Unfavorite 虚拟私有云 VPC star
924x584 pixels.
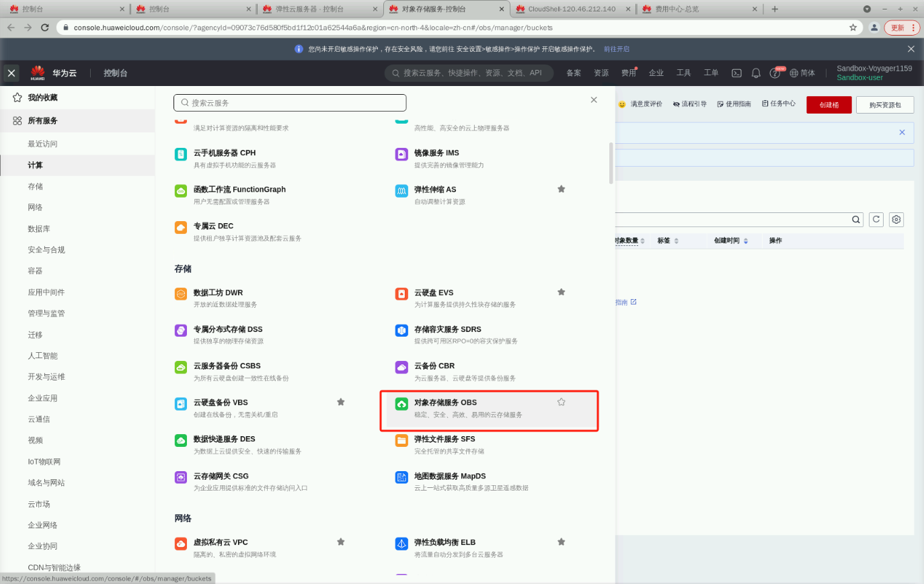coord(341,542)
